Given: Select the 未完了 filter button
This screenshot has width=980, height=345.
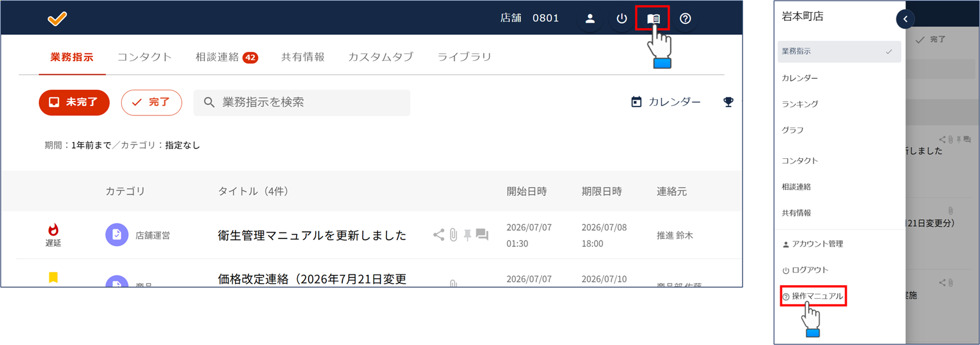Looking at the screenshot, I should click(x=74, y=103).
